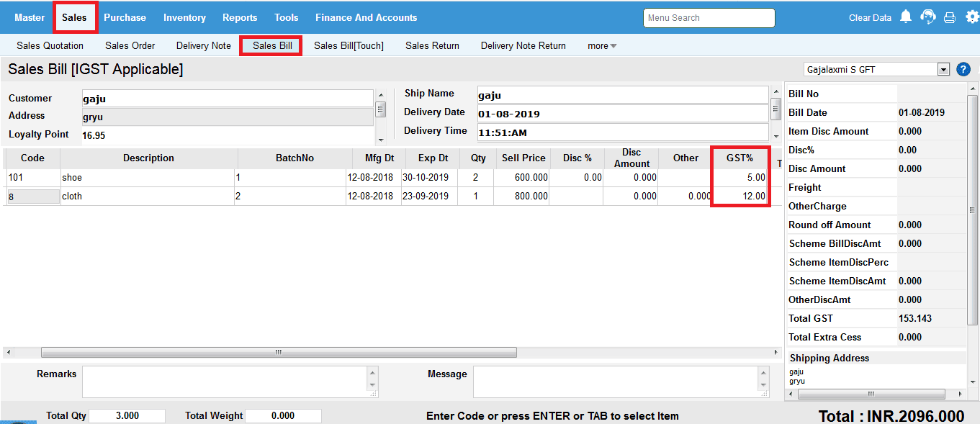Click the customer support headset icon

(x=928, y=17)
